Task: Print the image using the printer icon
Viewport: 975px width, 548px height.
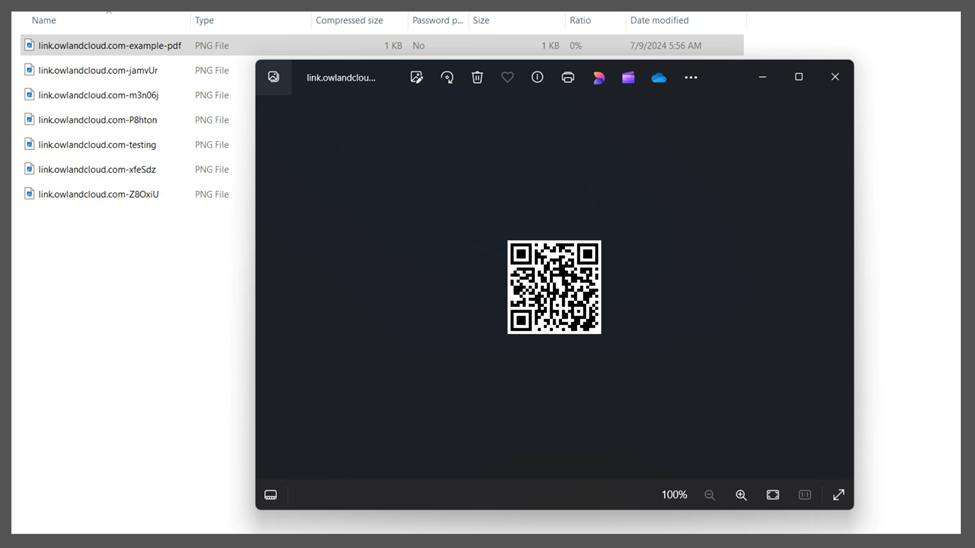Action: click(568, 77)
